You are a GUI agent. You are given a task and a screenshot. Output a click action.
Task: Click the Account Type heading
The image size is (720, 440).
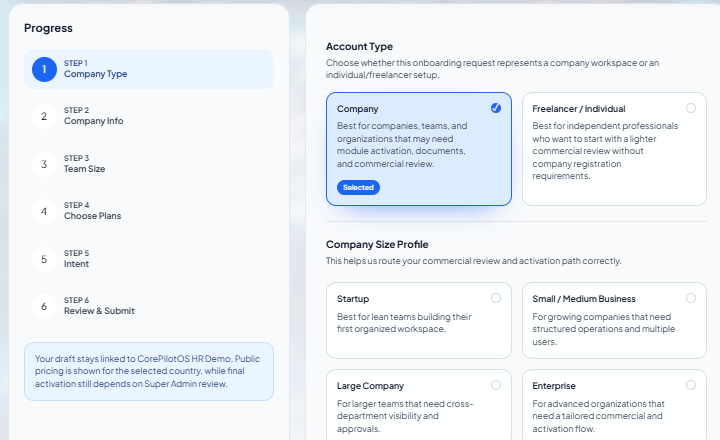pos(360,46)
